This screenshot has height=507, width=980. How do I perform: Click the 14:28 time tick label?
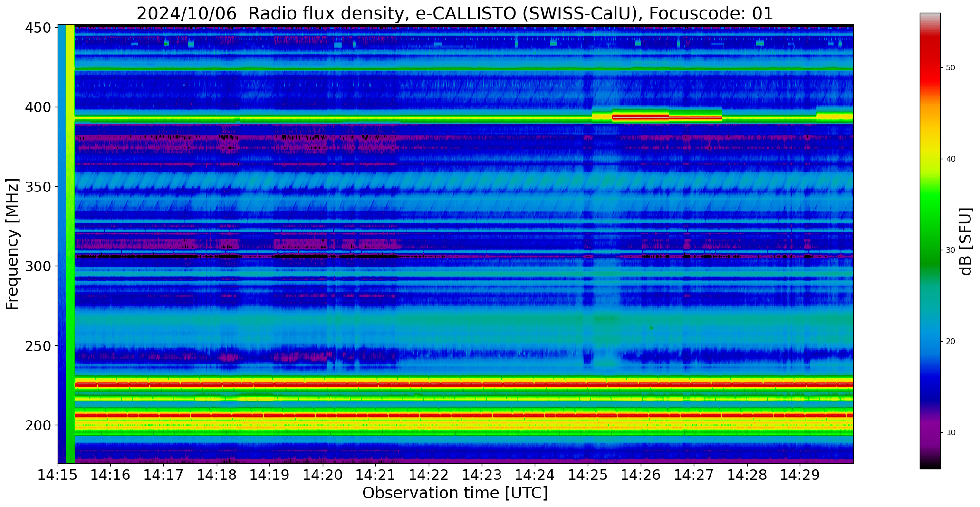[747, 475]
